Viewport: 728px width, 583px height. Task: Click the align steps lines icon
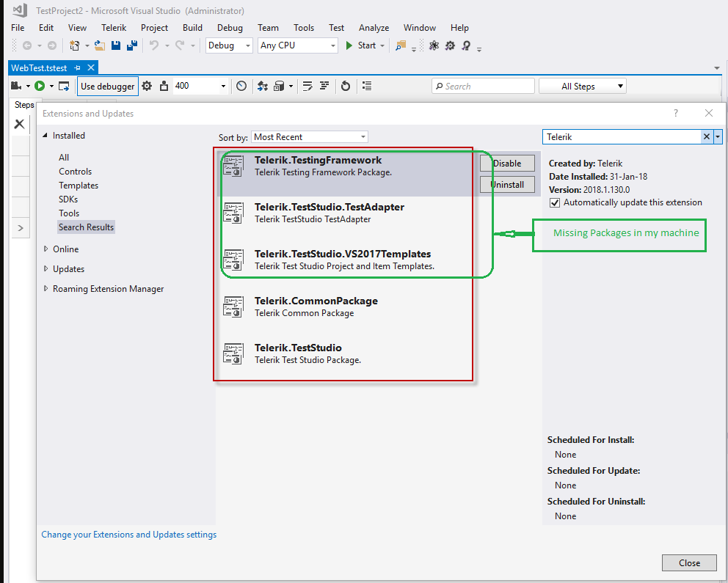click(324, 86)
